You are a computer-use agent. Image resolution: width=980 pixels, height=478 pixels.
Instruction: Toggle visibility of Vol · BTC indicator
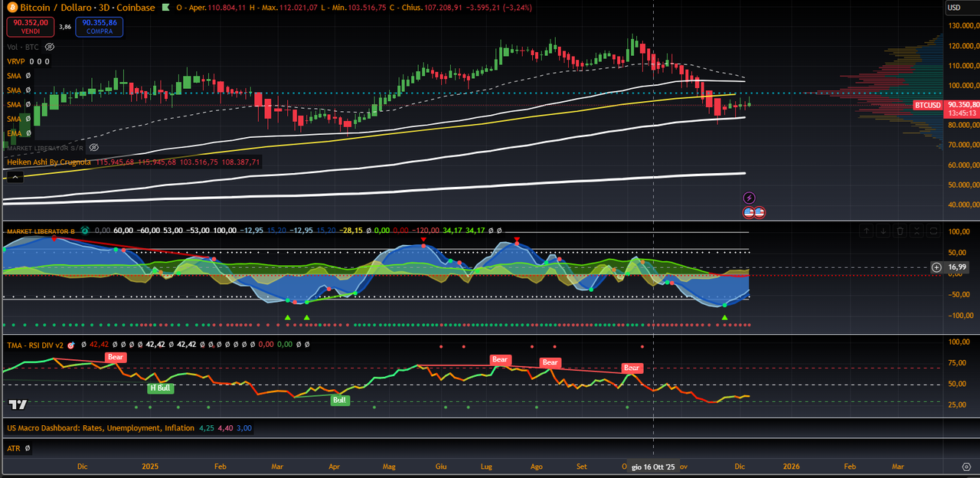(50, 47)
